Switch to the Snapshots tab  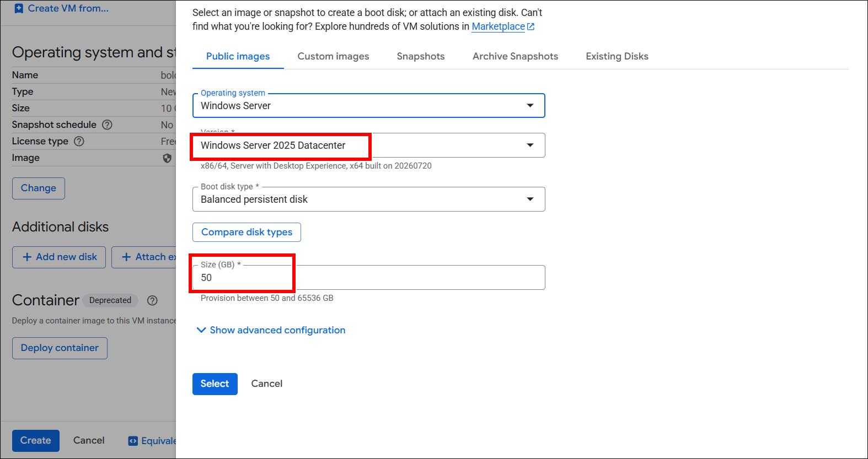[421, 56]
